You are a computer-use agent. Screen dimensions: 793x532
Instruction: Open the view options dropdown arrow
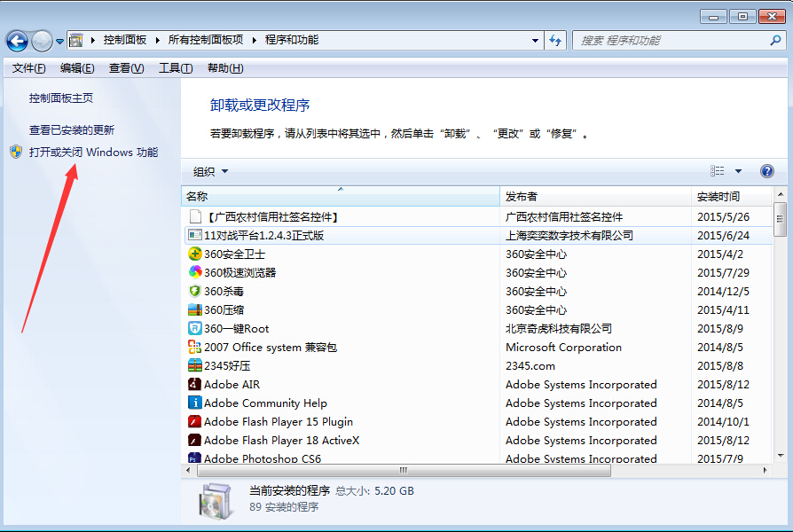(x=738, y=171)
